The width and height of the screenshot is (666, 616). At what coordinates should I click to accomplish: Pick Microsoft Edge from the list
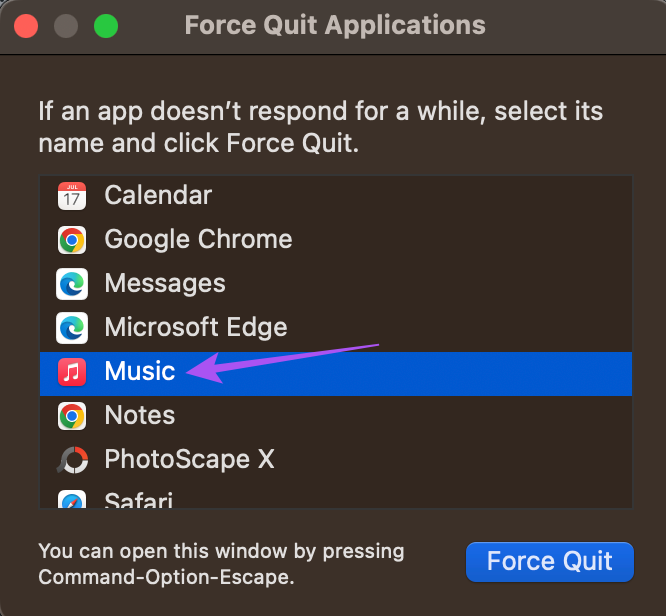pyautogui.click(x=336, y=328)
